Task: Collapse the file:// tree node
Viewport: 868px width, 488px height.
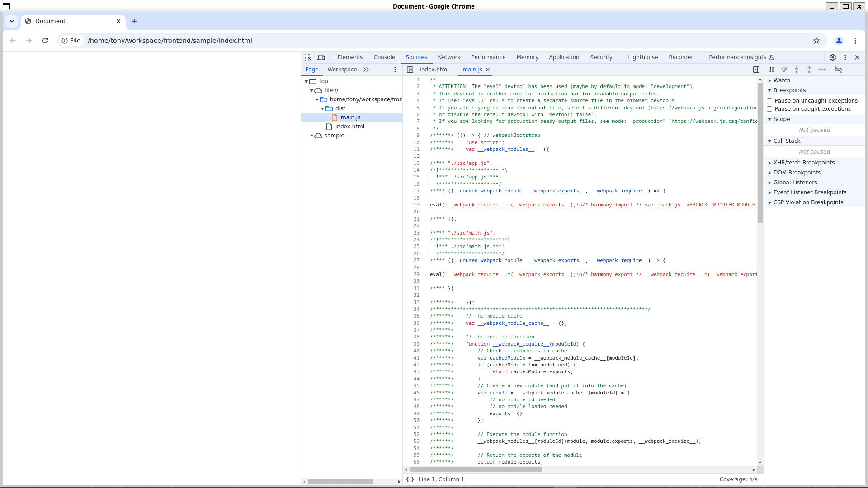Action: point(311,90)
